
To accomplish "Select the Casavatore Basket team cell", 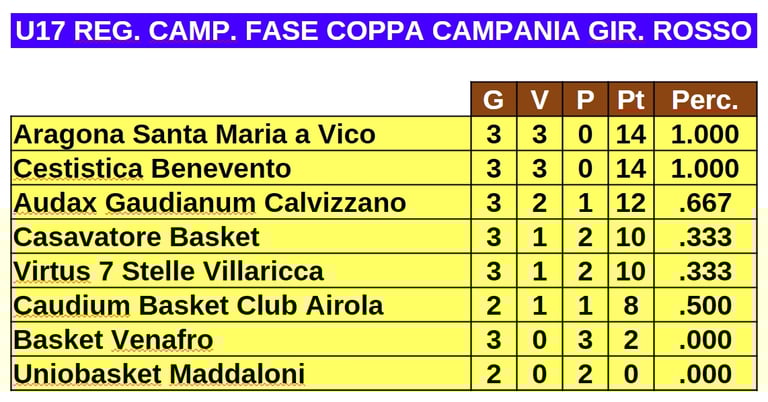I will pyautogui.click(x=240, y=236).
